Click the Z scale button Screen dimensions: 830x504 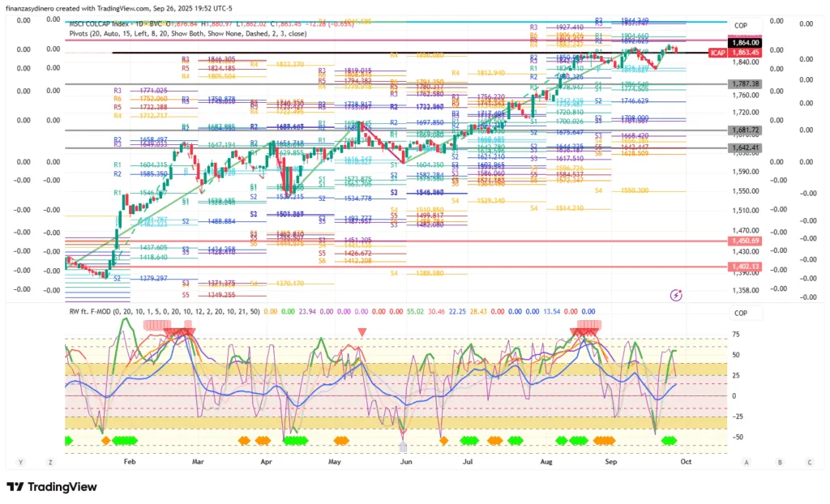click(50, 462)
